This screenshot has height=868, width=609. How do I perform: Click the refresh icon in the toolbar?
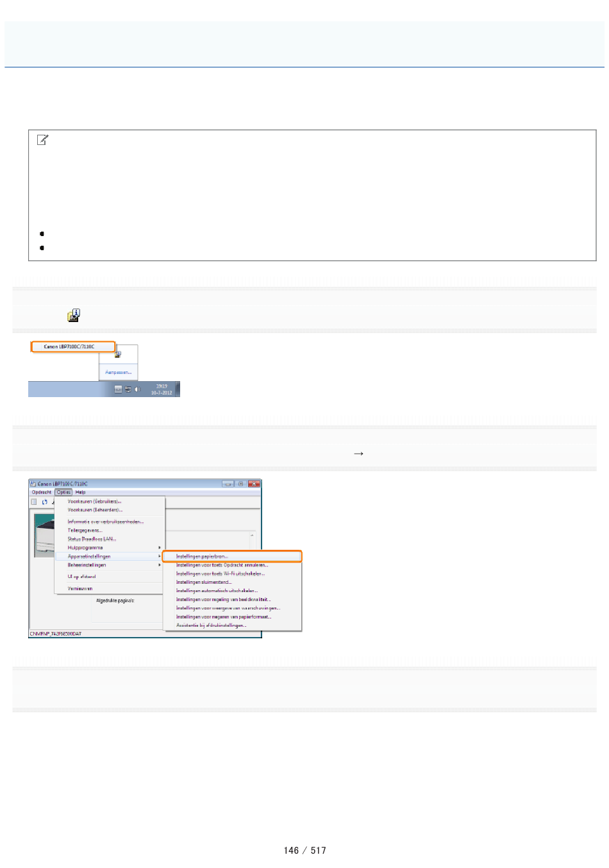coord(44,502)
